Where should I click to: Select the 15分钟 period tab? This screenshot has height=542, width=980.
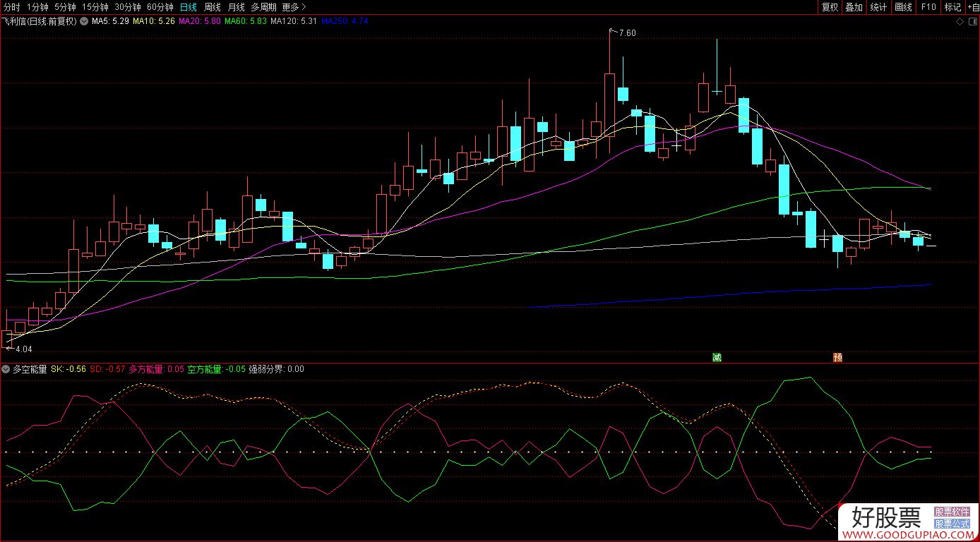tap(95, 7)
